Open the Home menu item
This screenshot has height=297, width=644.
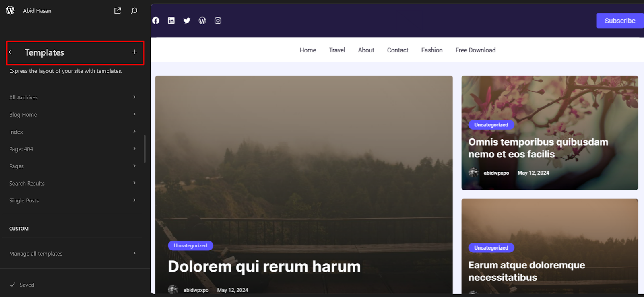click(308, 50)
